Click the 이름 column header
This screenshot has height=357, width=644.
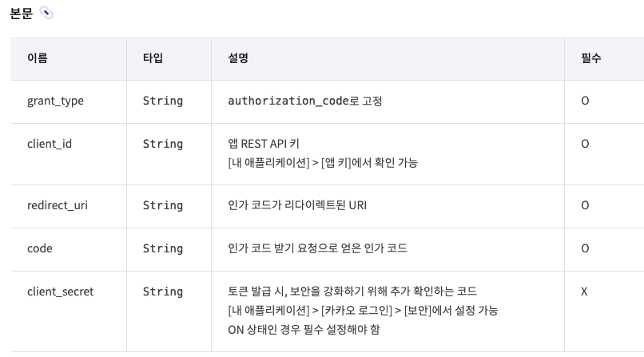point(37,58)
